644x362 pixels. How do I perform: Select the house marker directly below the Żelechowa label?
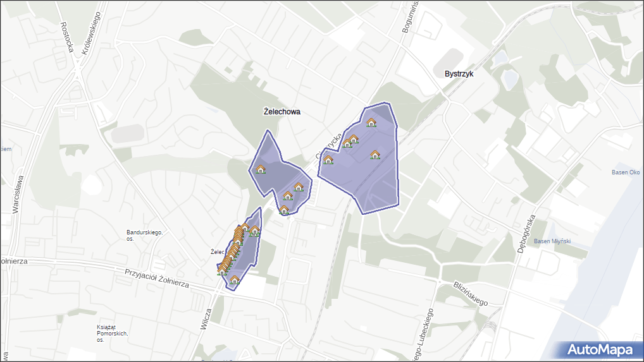261,169
